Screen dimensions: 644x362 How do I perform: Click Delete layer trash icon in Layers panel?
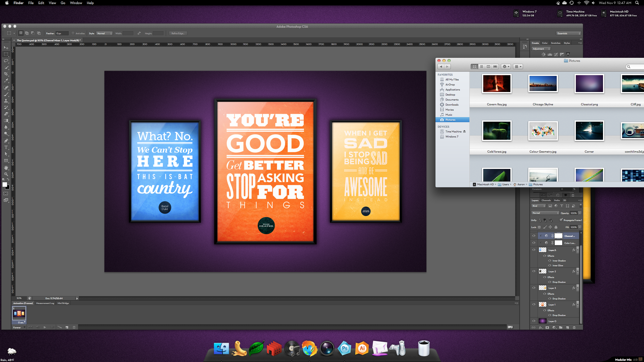pyautogui.click(x=574, y=328)
